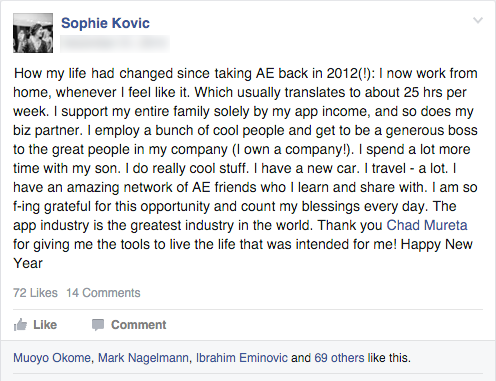Click the speech bubble Comment icon

tap(98, 325)
